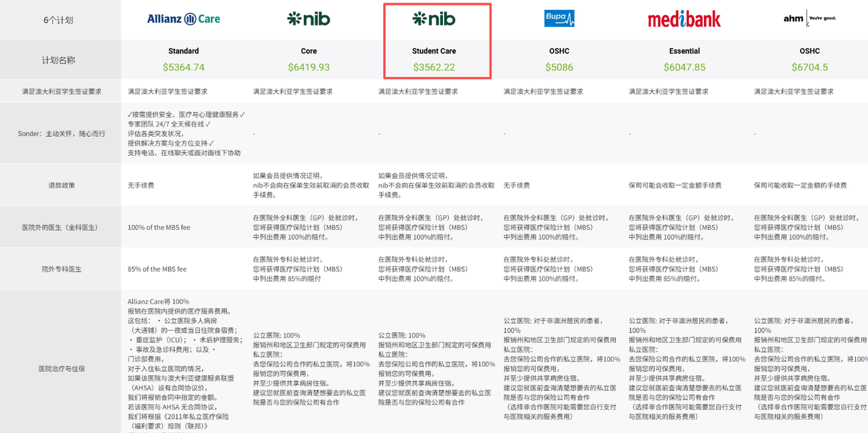
Task: Select the '医院外的医生（全科医生）' row label
Action: pyautogui.click(x=62, y=227)
